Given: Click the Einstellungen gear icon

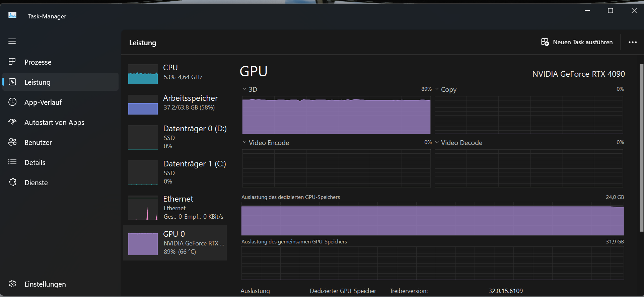Looking at the screenshot, I should coord(12,284).
